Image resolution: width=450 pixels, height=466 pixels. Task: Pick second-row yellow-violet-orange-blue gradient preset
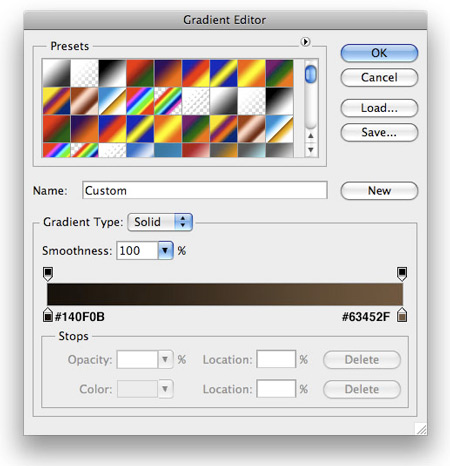pos(56,101)
